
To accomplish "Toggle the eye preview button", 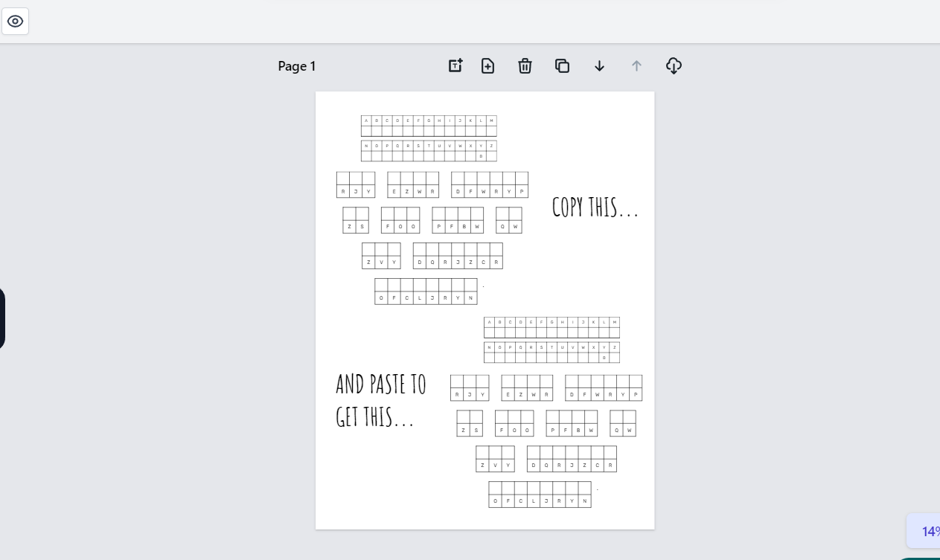I will (x=15, y=22).
